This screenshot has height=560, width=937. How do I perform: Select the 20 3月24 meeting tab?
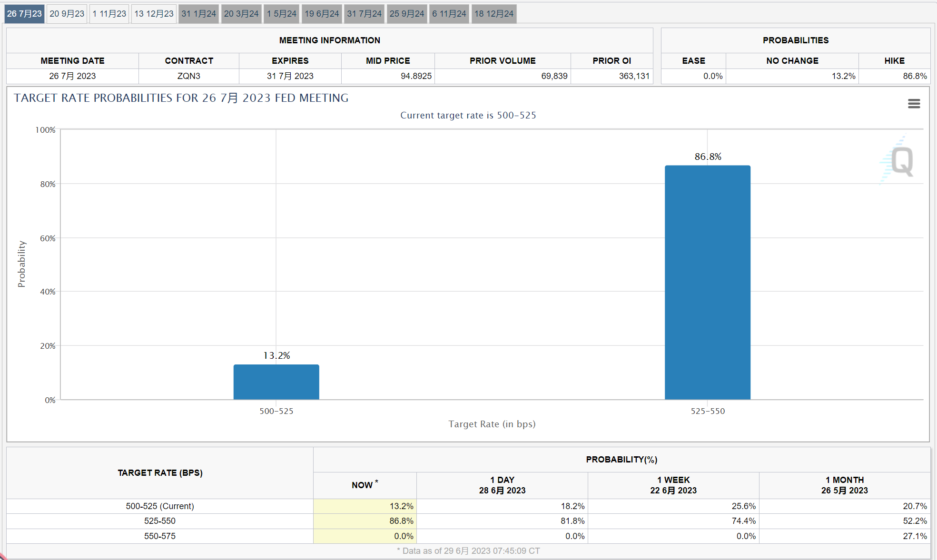(241, 14)
